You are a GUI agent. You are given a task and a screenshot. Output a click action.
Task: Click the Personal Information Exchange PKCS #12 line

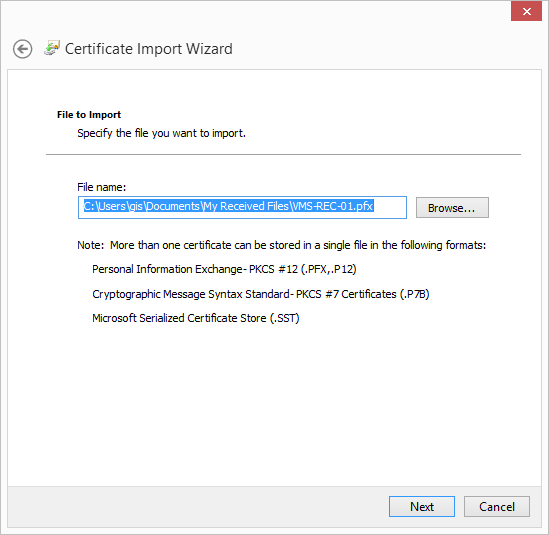click(x=224, y=269)
